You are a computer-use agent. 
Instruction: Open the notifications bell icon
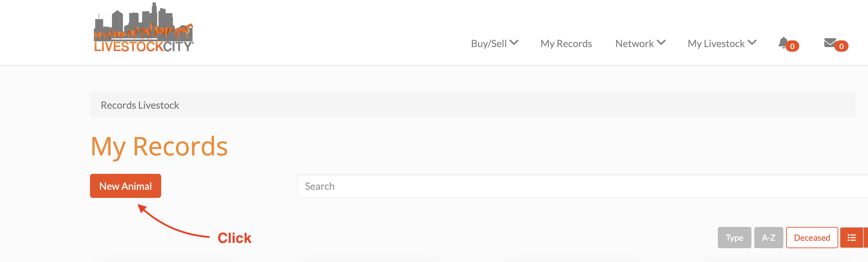tap(783, 43)
